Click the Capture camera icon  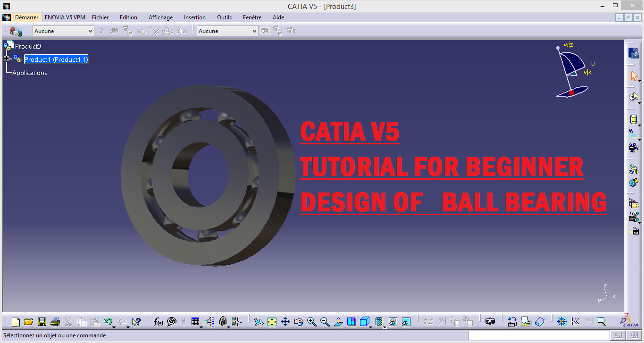point(490,322)
